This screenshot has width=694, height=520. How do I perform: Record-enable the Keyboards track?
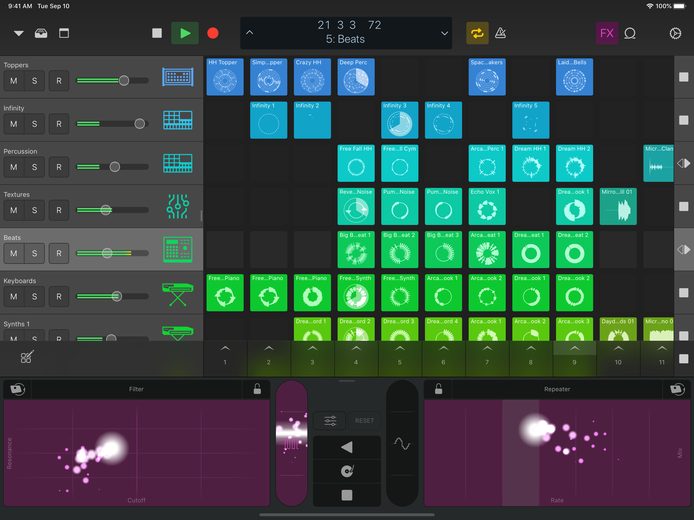tap(59, 297)
